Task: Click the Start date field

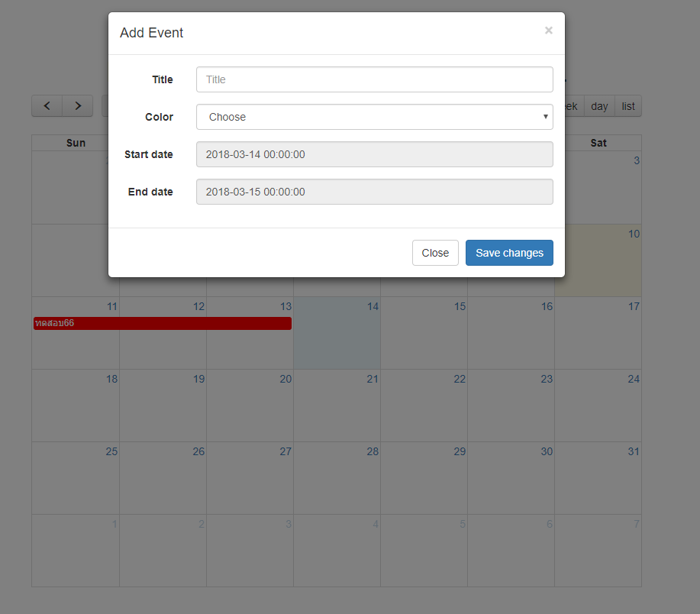Action: (x=375, y=154)
